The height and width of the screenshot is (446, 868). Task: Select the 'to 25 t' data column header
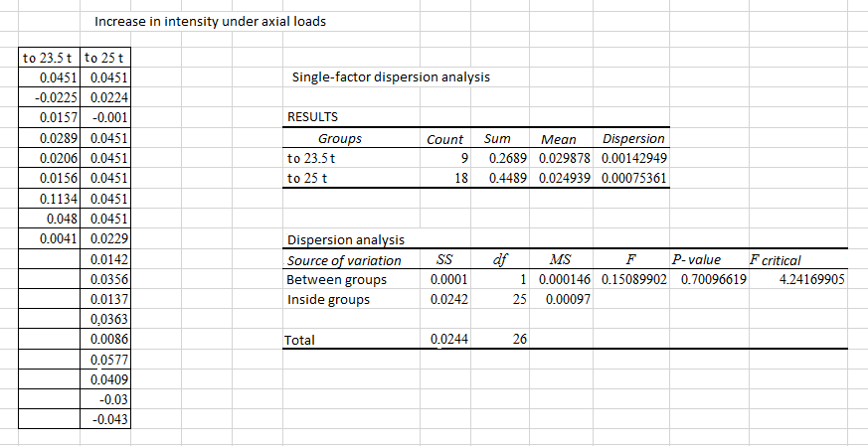tap(105, 58)
